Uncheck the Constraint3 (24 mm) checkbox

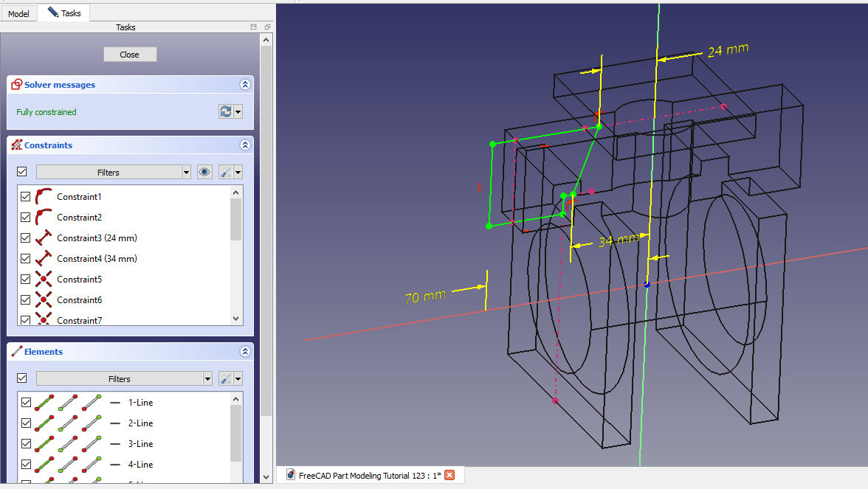(x=26, y=238)
